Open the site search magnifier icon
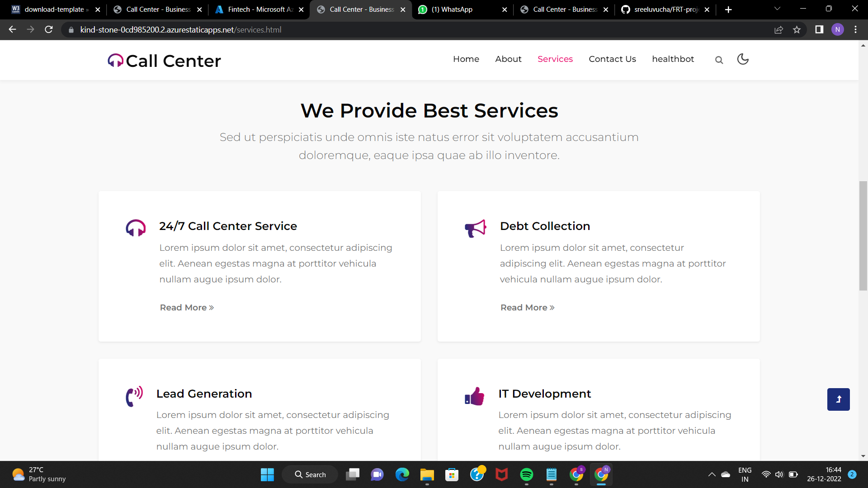 tap(719, 60)
